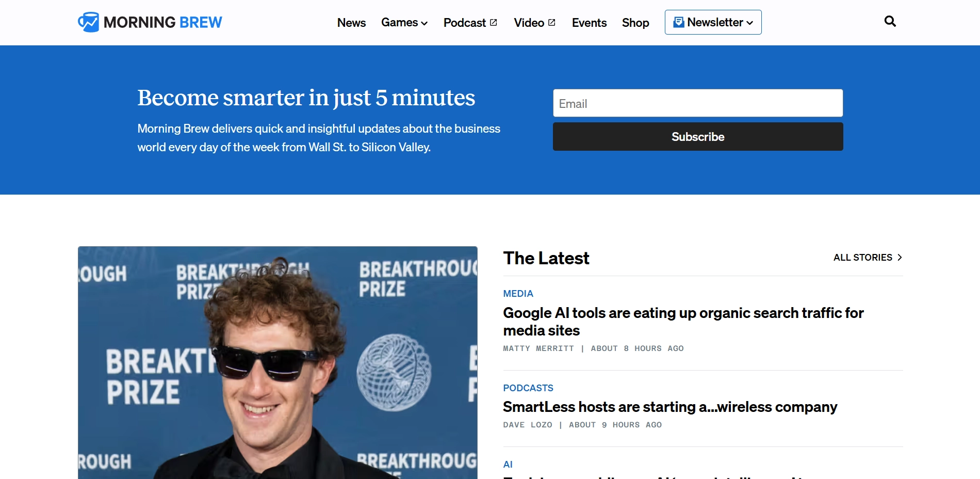This screenshot has height=479, width=980.
Task: Click the MORNING BREW wordmark text
Action: coord(162,22)
